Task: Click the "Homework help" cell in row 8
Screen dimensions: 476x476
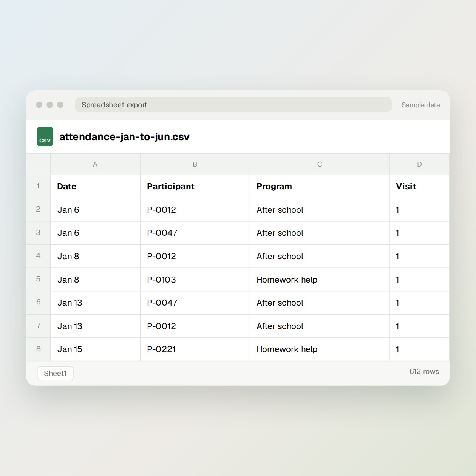Action: [x=320, y=349]
